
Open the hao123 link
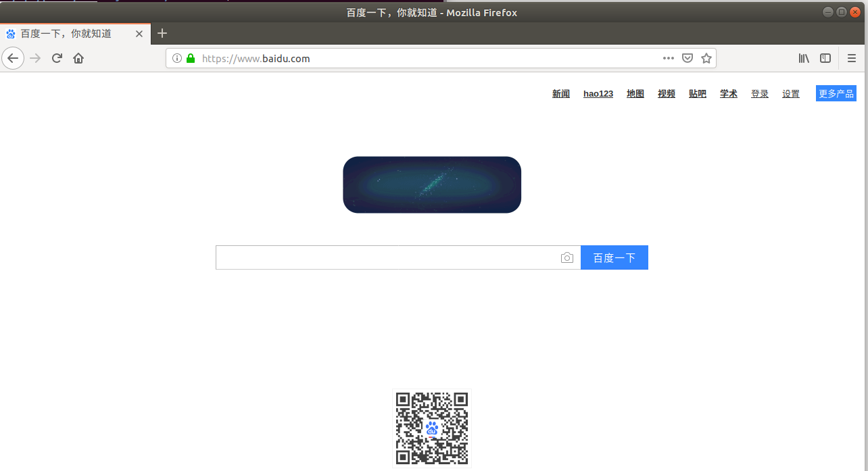point(598,94)
